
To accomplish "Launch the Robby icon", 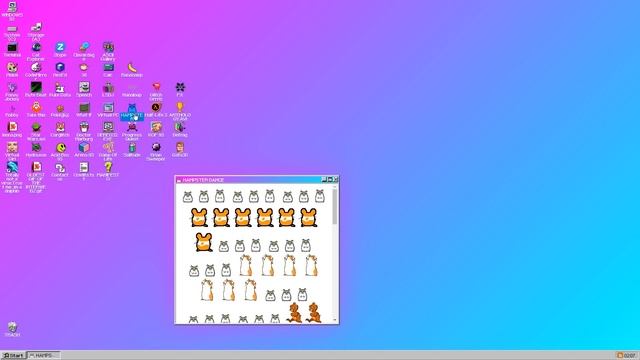I will tap(12, 110).
